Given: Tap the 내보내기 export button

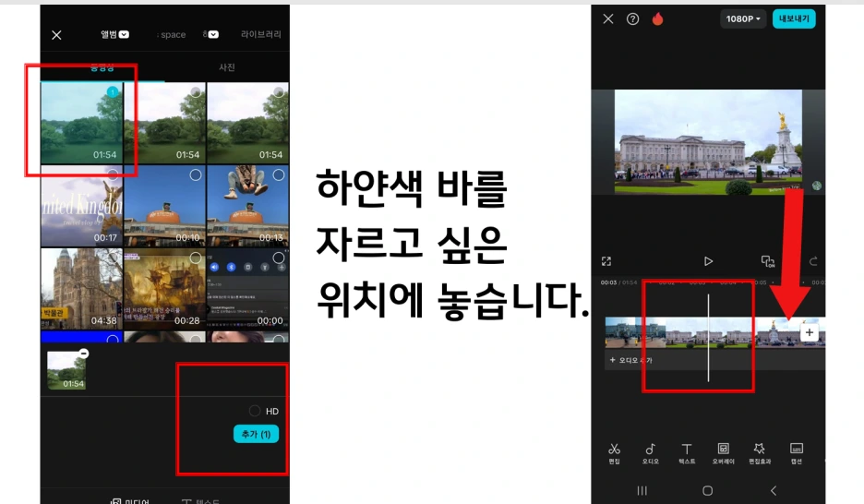Looking at the screenshot, I should 794,18.
